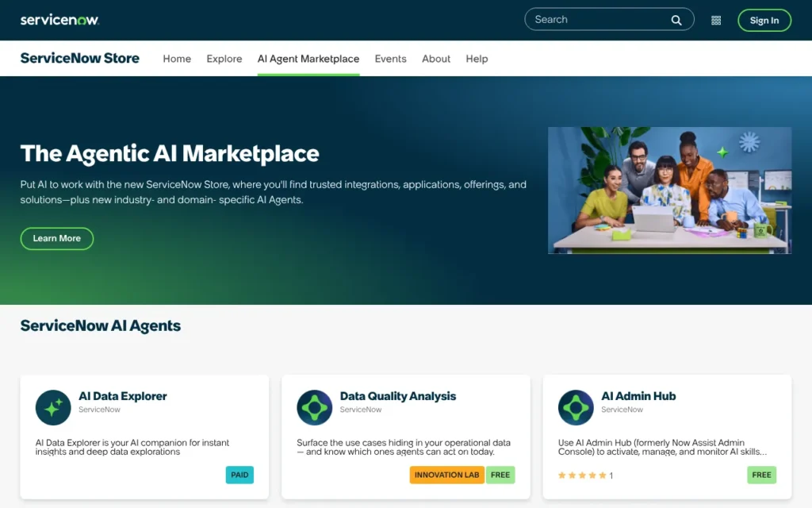Click the Learn More button
The image size is (812, 508).
point(57,238)
